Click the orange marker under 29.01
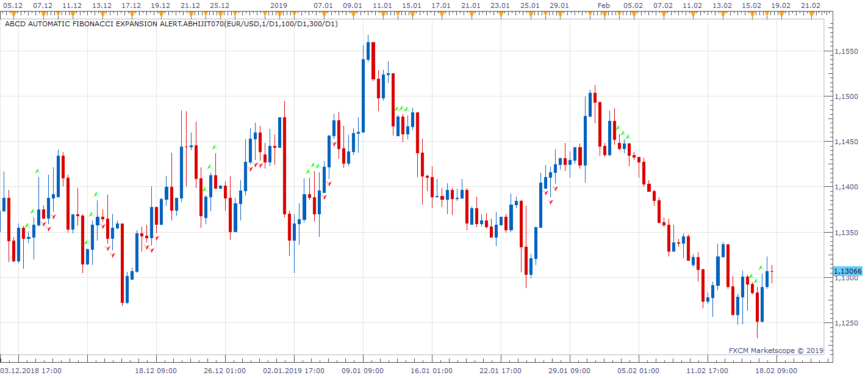Image resolution: width=868 pixels, height=378 pixels. [x=559, y=13]
